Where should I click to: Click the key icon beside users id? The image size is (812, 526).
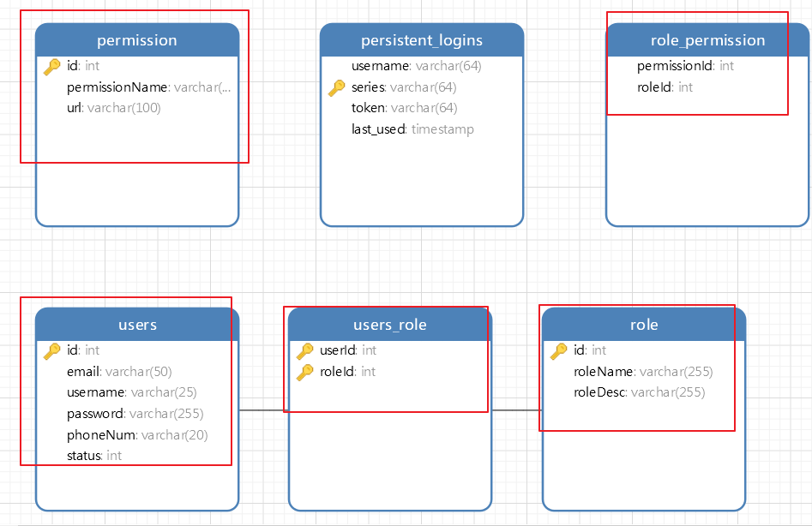(x=51, y=351)
